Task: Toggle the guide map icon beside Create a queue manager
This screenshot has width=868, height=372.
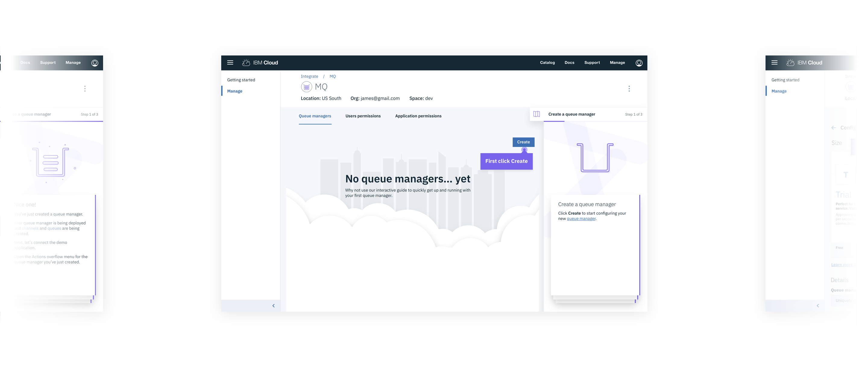Action: point(537,114)
